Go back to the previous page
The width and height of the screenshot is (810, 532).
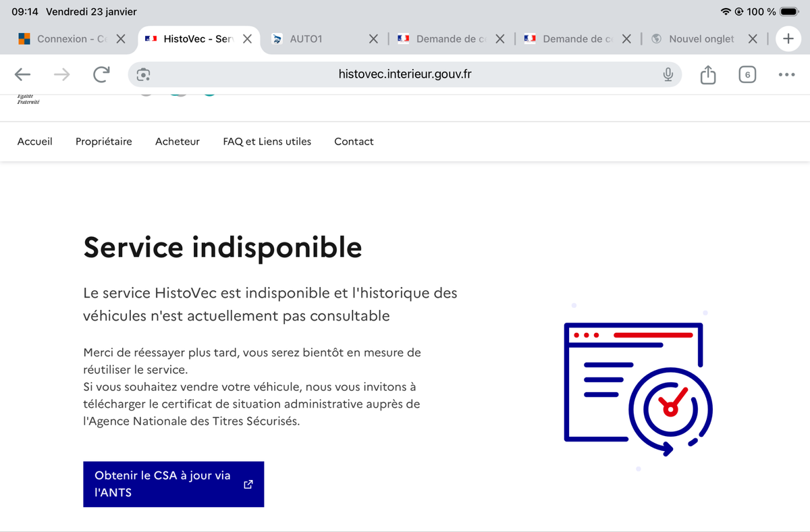[x=23, y=74]
